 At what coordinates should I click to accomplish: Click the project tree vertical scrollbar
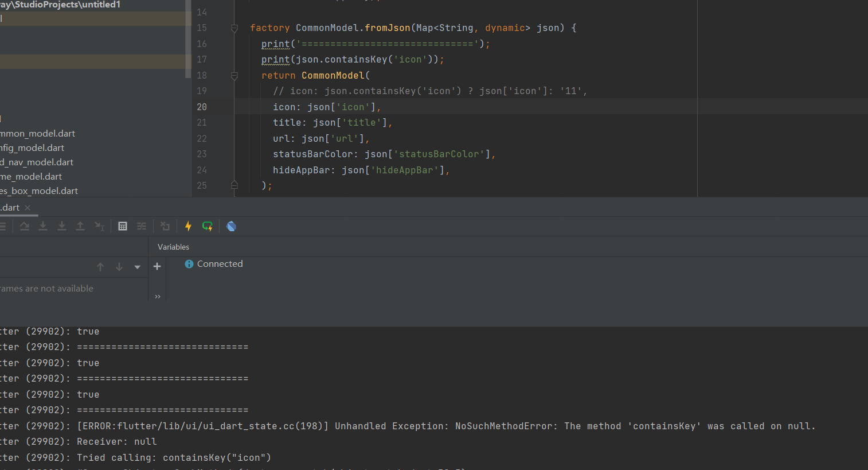188,40
